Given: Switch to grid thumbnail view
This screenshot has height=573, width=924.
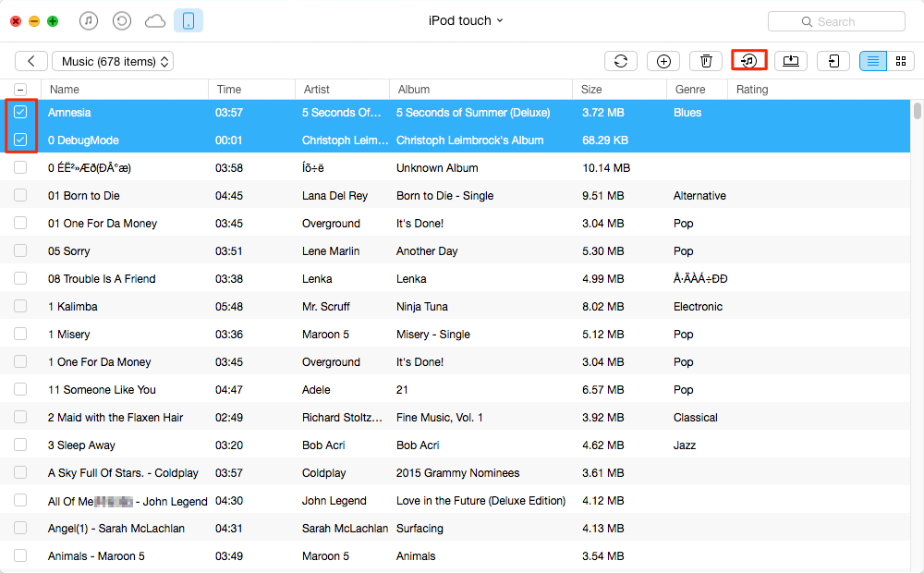Looking at the screenshot, I should tap(900, 61).
